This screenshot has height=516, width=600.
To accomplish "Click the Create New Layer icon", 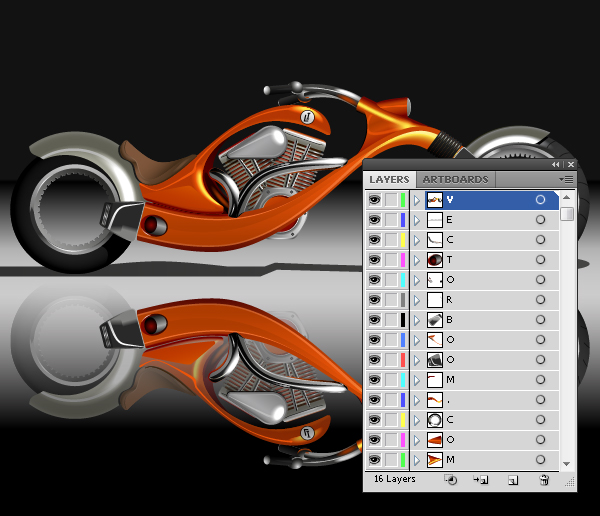I will coord(512,480).
